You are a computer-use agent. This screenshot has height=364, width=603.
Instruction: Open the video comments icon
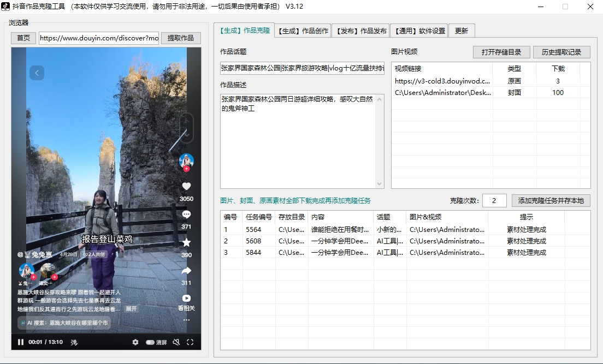(186, 214)
